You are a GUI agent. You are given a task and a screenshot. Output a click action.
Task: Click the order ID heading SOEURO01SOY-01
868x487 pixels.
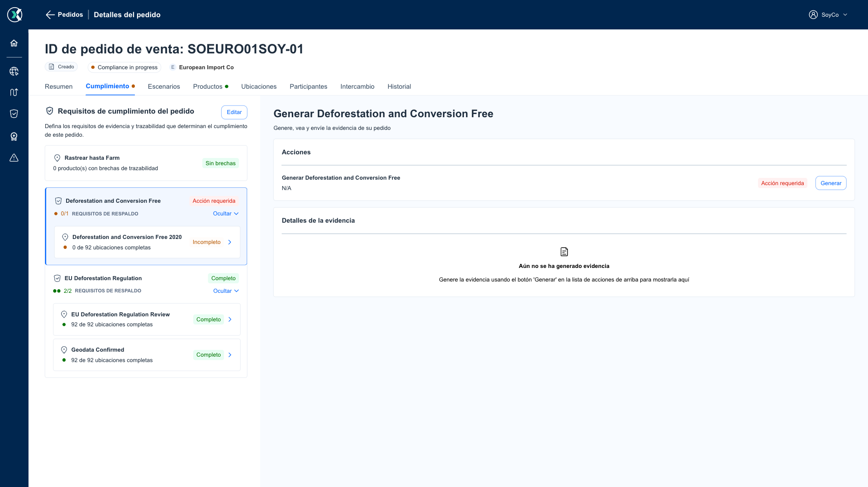[x=174, y=49]
